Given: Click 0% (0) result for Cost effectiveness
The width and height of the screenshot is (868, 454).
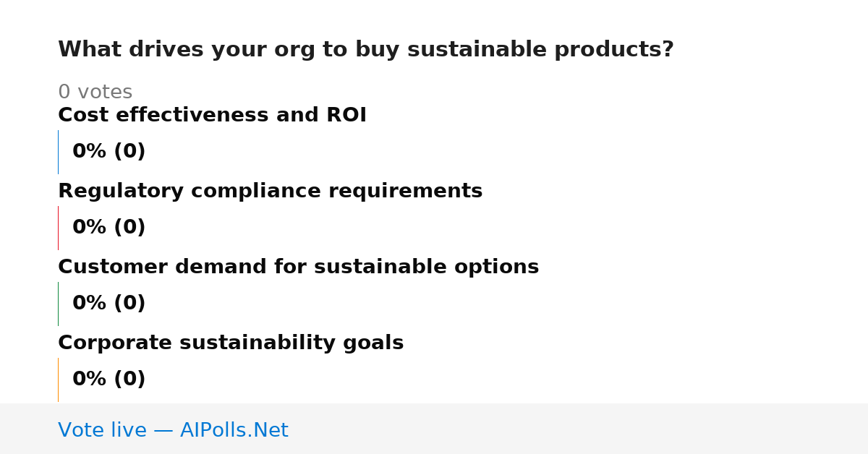Looking at the screenshot, I should (109, 152).
